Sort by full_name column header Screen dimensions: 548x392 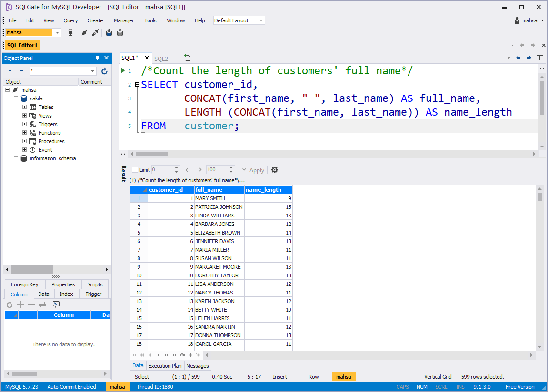pos(219,190)
